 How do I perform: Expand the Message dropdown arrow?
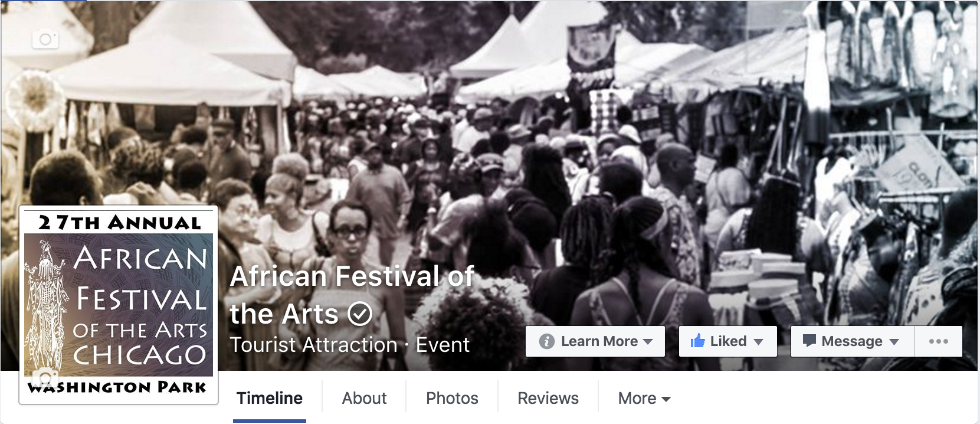[x=894, y=342]
